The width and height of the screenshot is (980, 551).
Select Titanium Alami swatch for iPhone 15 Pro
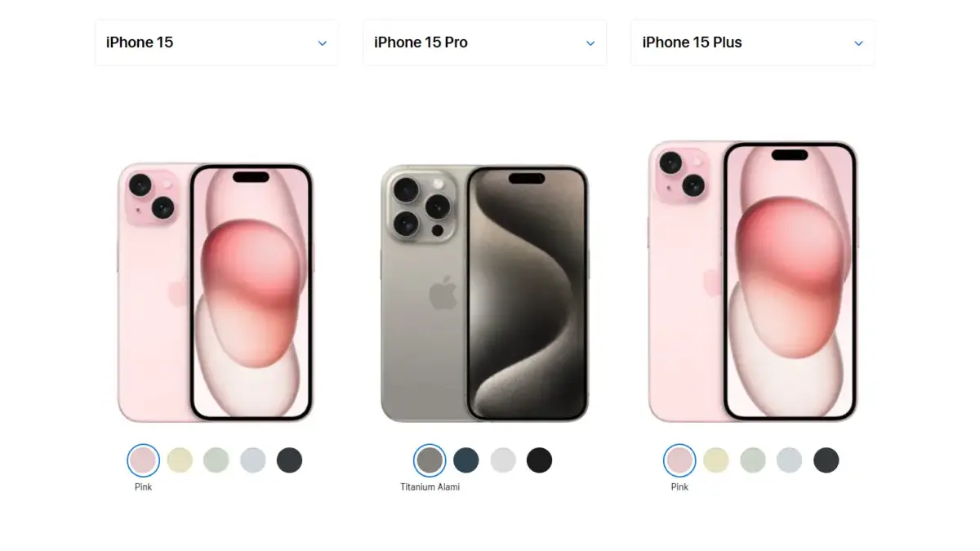(430, 460)
